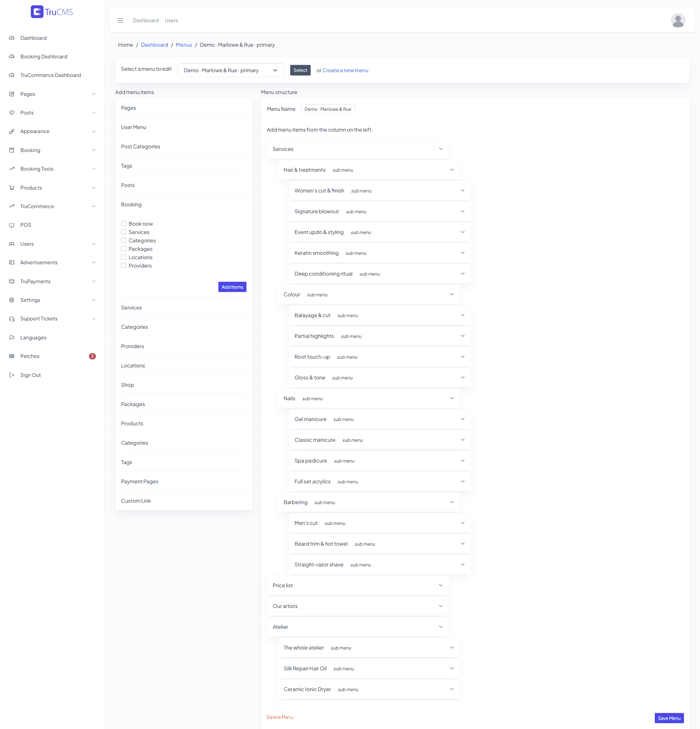Check the Services checkbox under Booking
700x729 pixels.
124,232
